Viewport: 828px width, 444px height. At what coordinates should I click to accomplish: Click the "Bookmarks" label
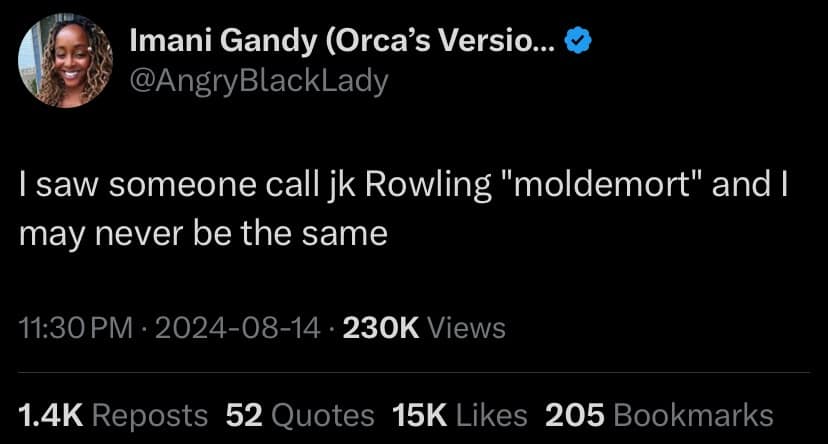(x=693, y=415)
